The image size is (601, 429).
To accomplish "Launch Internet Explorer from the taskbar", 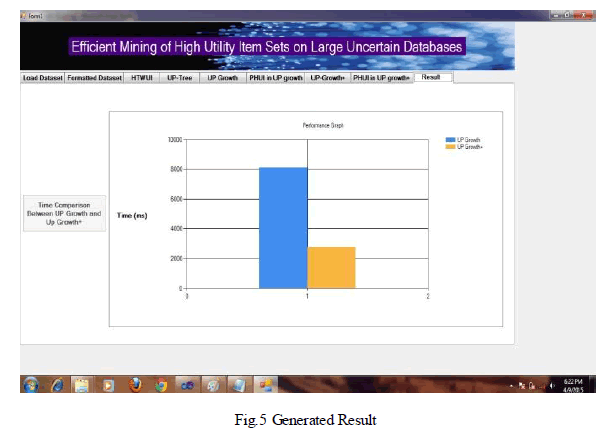I will tap(57, 384).
